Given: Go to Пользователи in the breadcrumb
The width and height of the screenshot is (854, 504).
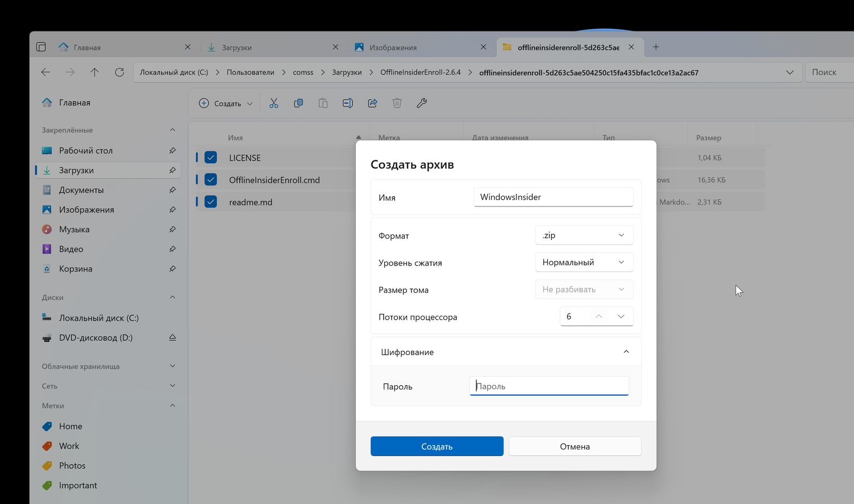Looking at the screenshot, I should pyautogui.click(x=251, y=72).
